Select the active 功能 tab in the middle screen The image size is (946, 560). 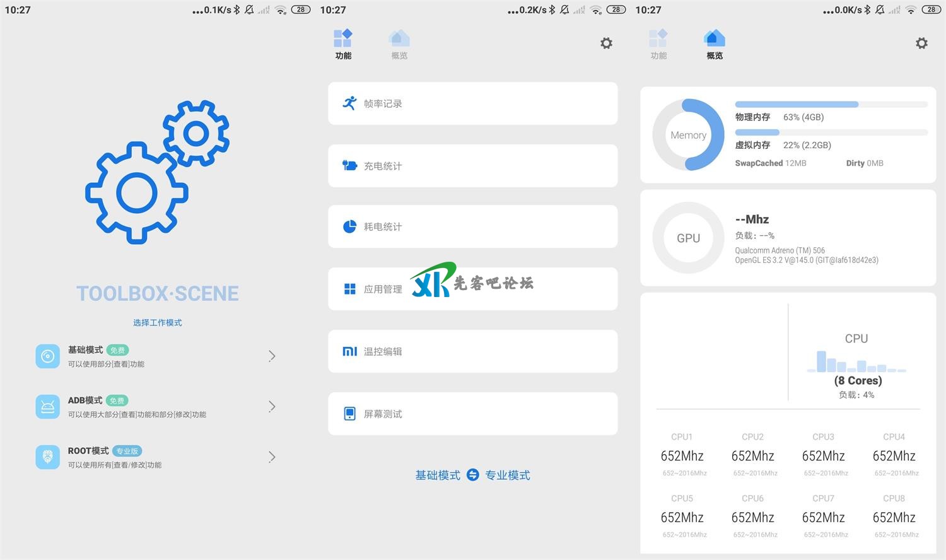click(x=343, y=44)
